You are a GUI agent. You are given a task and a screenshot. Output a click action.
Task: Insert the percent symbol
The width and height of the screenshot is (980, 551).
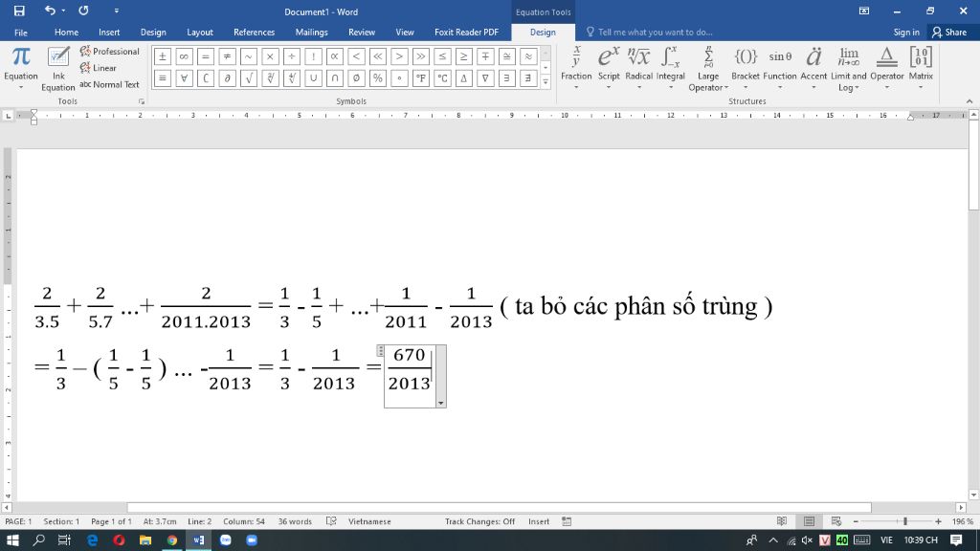377,78
